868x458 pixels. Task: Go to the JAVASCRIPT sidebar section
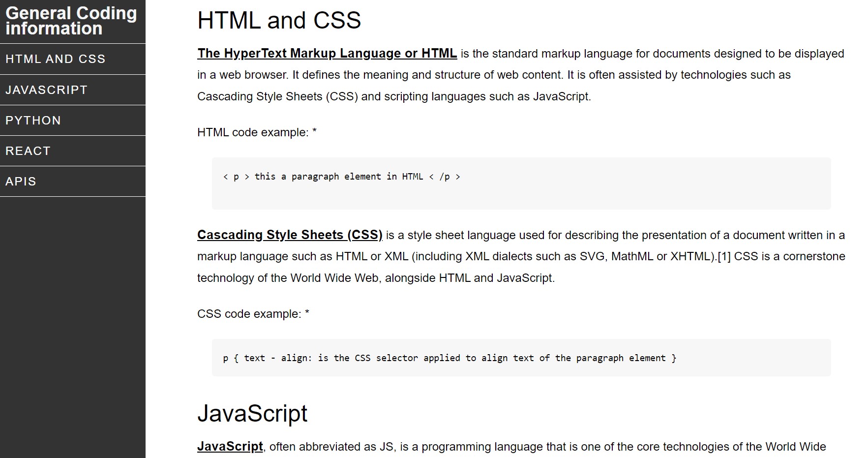(x=73, y=90)
